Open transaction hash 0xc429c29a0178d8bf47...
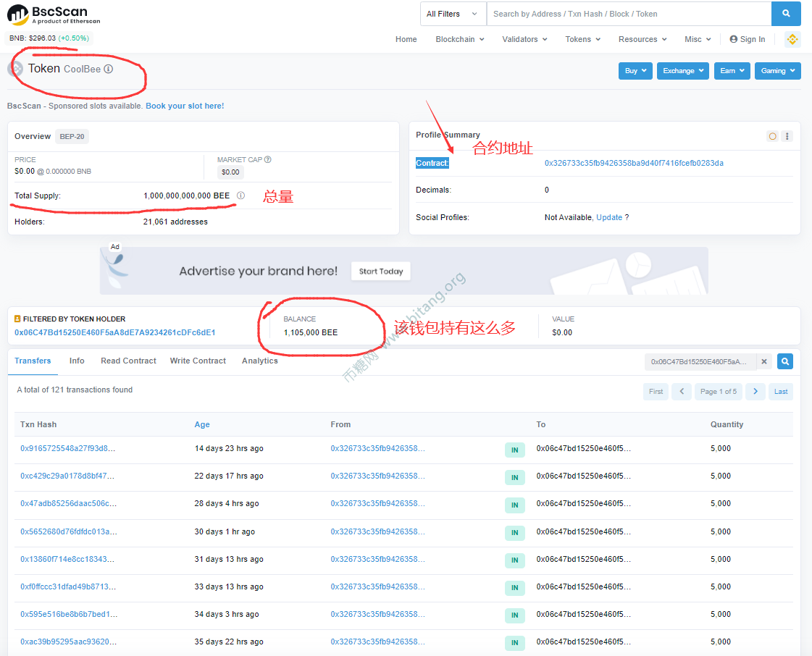Image resolution: width=812 pixels, height=656 pixels. point(67,476)
